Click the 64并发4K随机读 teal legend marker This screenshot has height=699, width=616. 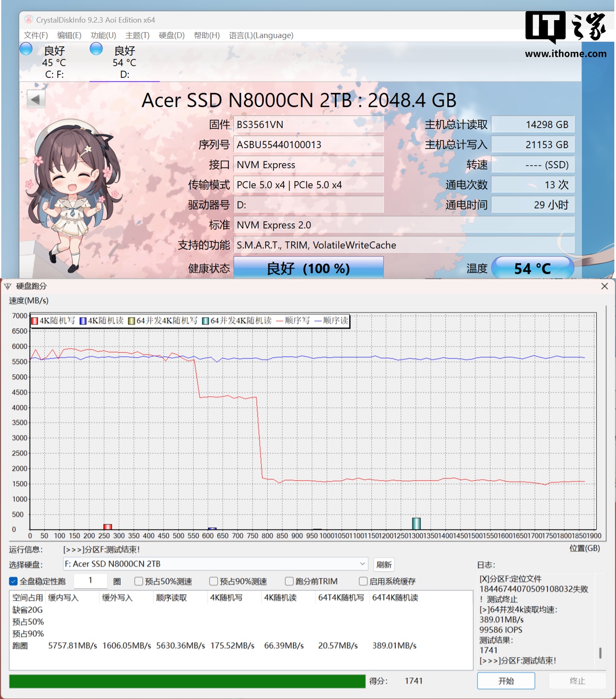[x=205, y=321]
